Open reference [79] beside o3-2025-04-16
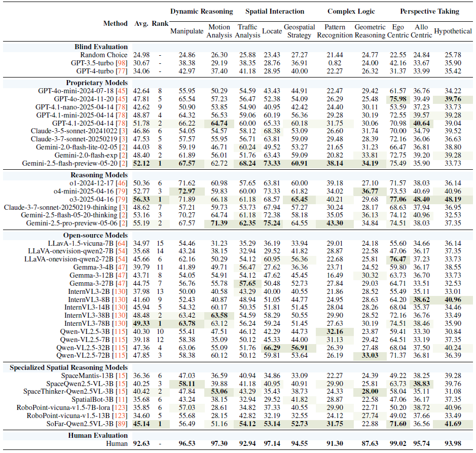 point(122,199)
